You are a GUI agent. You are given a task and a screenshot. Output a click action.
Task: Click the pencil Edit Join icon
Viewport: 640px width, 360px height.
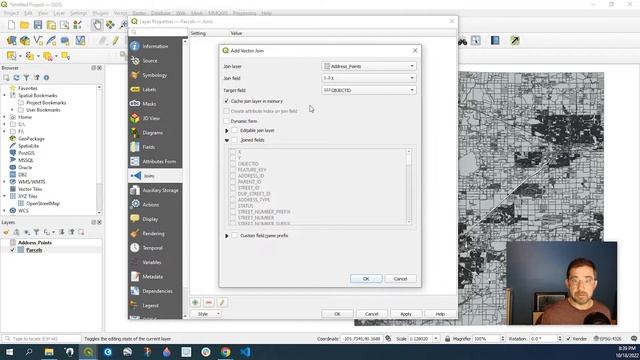(x=222, y=302)
